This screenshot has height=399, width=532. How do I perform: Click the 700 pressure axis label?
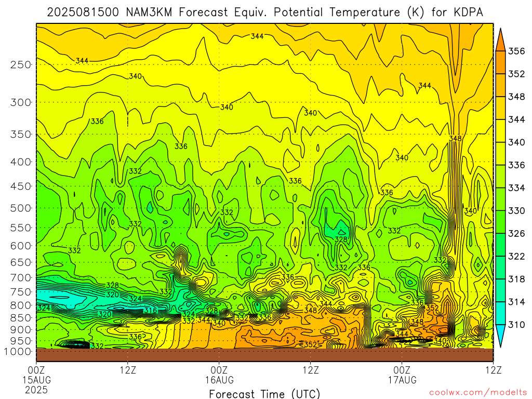pyautogui.click(x=21, y=277)
